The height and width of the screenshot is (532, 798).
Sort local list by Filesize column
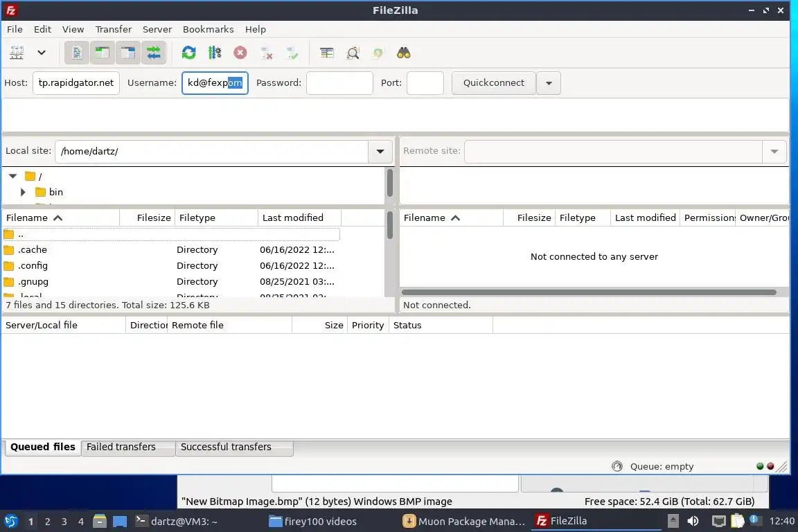tap(147, 218)
